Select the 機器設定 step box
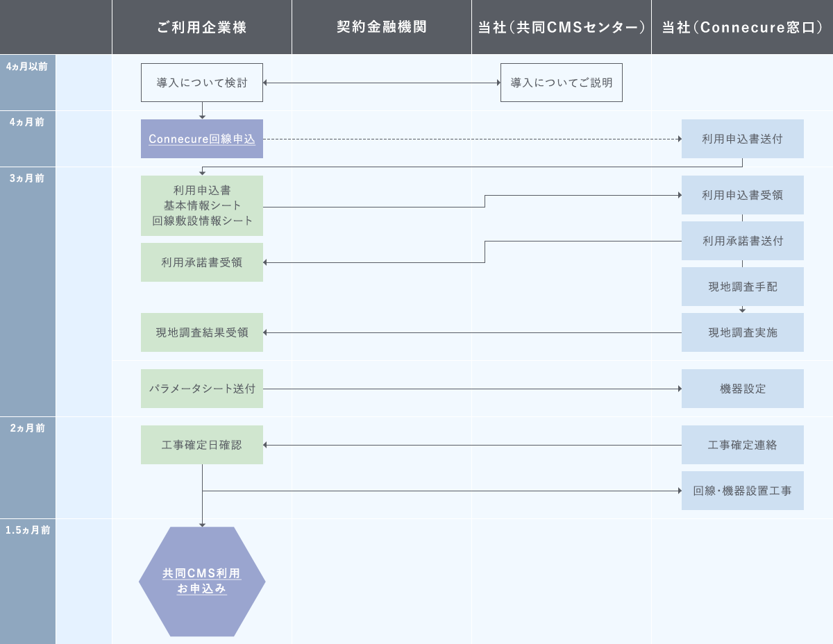833x644 pixels. tap(742, 389)
